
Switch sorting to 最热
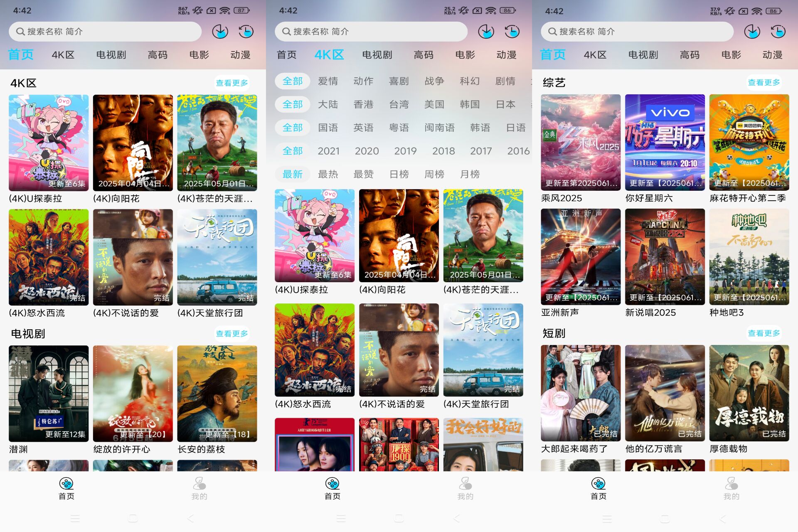click(x=329, y=174)
